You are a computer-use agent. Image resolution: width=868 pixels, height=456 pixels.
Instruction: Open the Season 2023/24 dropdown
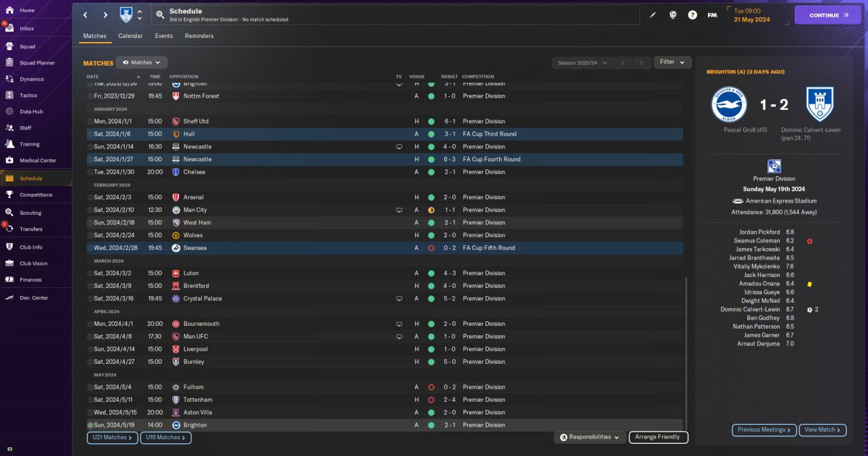point(582,62)
